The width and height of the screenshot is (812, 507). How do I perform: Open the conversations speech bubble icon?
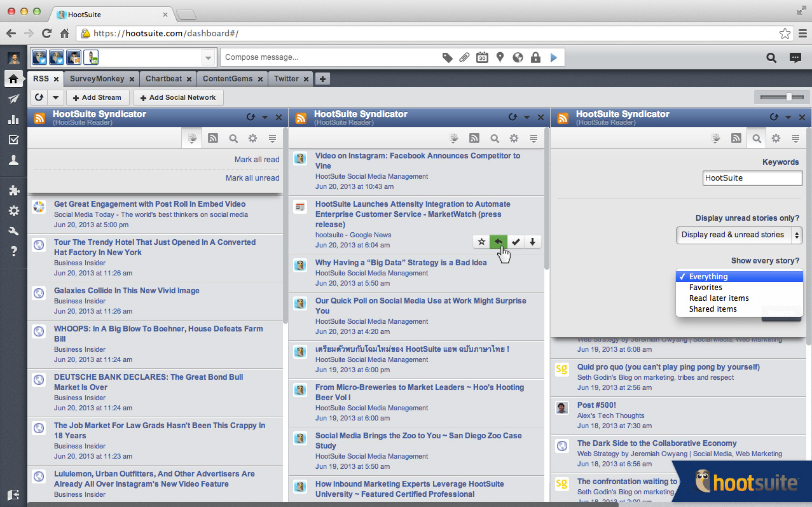pyautogui.click(x=795, y=57)
